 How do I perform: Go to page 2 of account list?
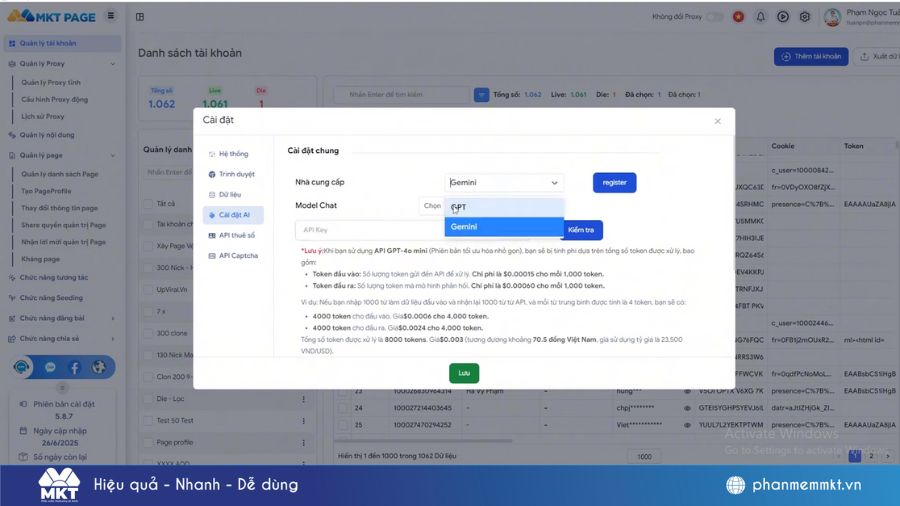(x=871, y=456)
